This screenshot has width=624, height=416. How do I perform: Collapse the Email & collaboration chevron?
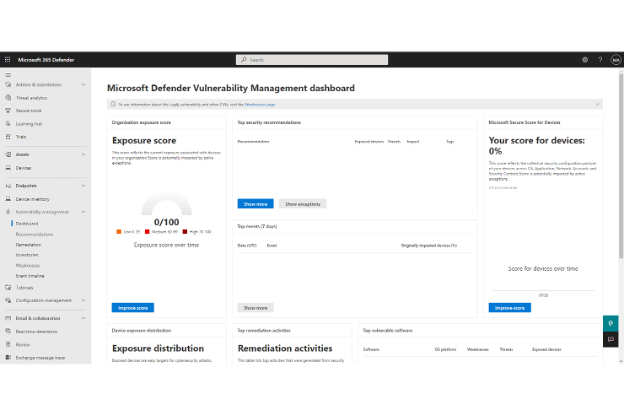click(83, 318)
